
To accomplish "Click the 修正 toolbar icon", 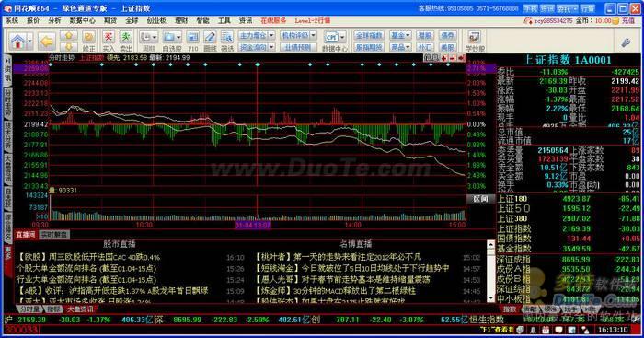I will click(x=88, y=41).
